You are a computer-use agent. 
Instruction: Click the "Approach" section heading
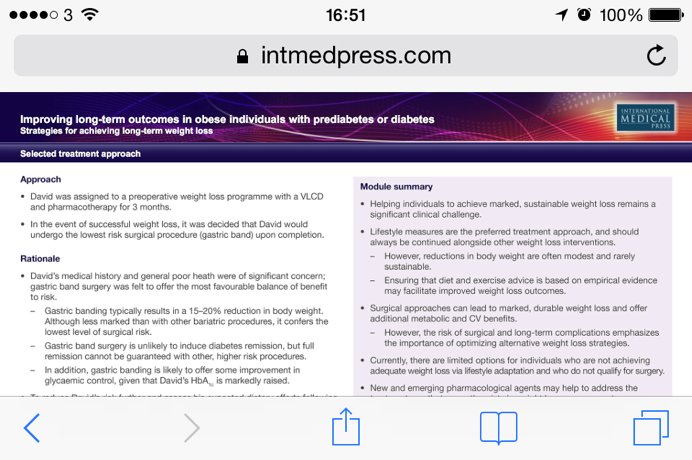(41, 179)
